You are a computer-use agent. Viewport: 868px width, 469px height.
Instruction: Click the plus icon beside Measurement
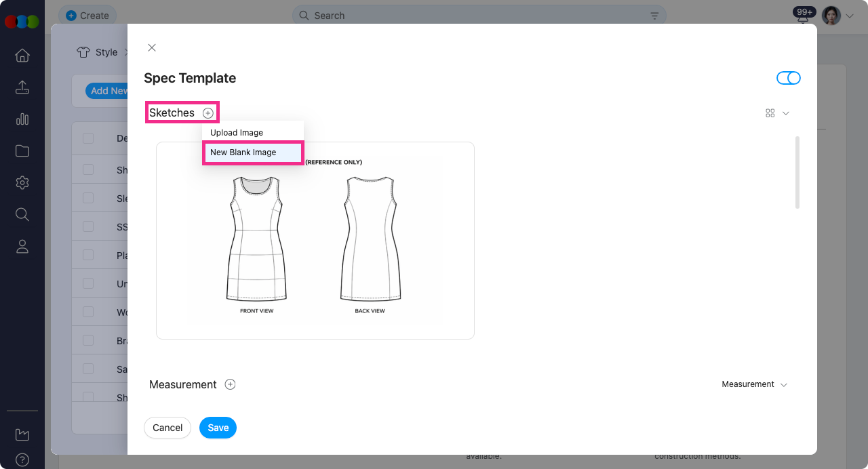(230, 384)
